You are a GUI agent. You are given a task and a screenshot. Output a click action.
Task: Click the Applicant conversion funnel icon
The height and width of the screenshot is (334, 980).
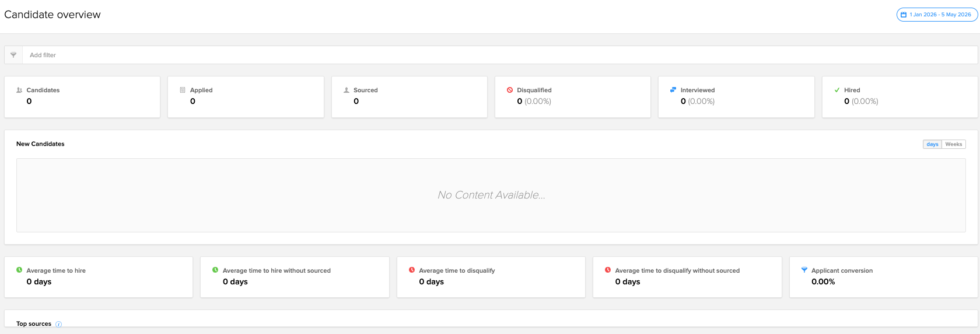tap(804, 270)
